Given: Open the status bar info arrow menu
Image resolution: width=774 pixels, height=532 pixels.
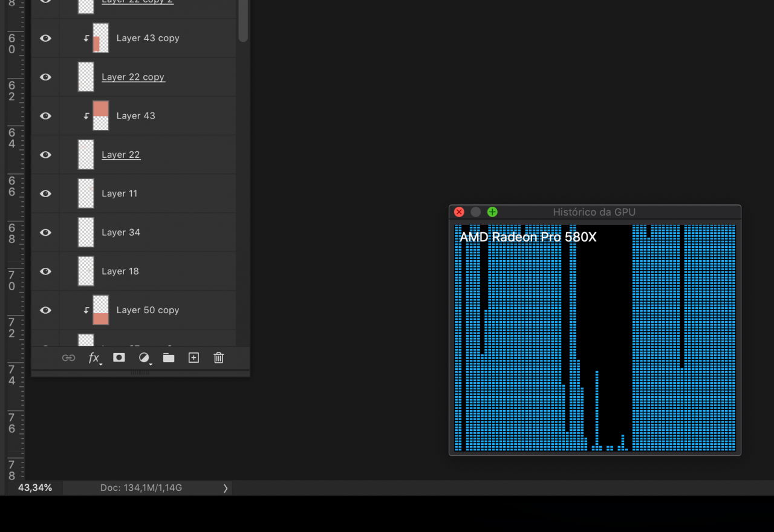Looking at the screenshot, I should (x=226, y=488).
